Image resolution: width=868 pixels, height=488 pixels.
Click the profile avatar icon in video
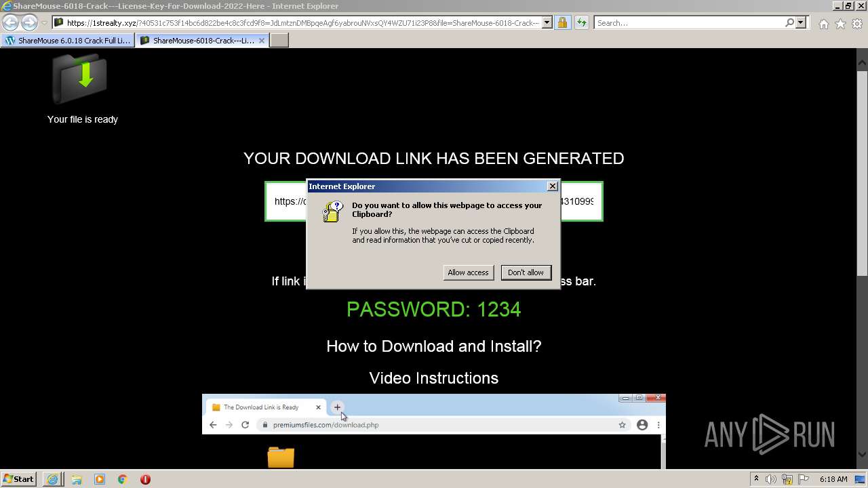click(x=642, y=425)
